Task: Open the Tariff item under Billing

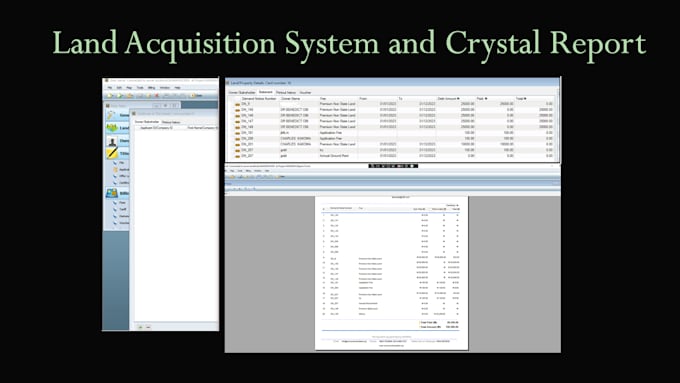Action: pos(123,209)
